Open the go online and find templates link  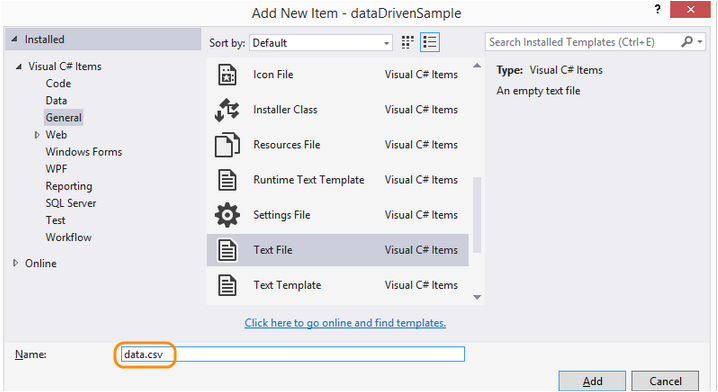pos(345,323)
